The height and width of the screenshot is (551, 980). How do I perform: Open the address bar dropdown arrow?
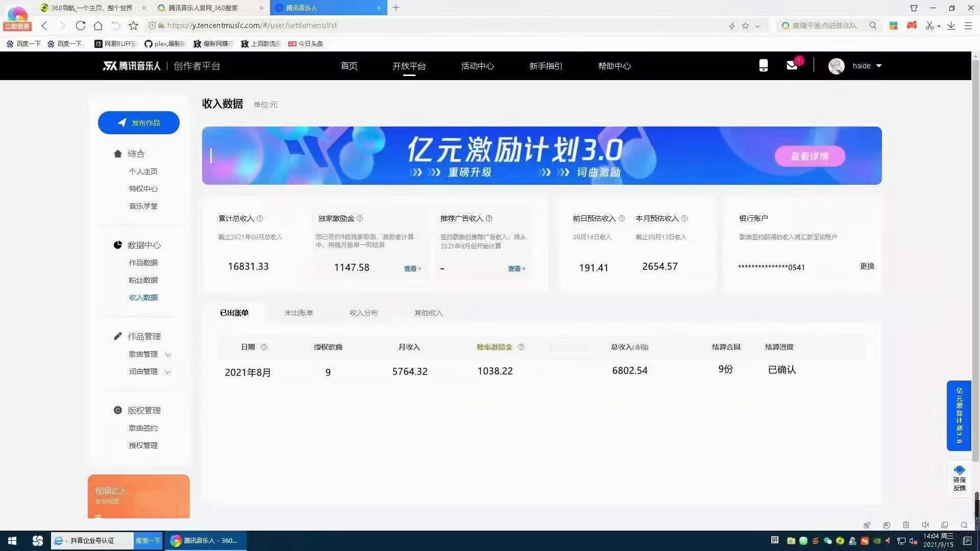(757, 26)
